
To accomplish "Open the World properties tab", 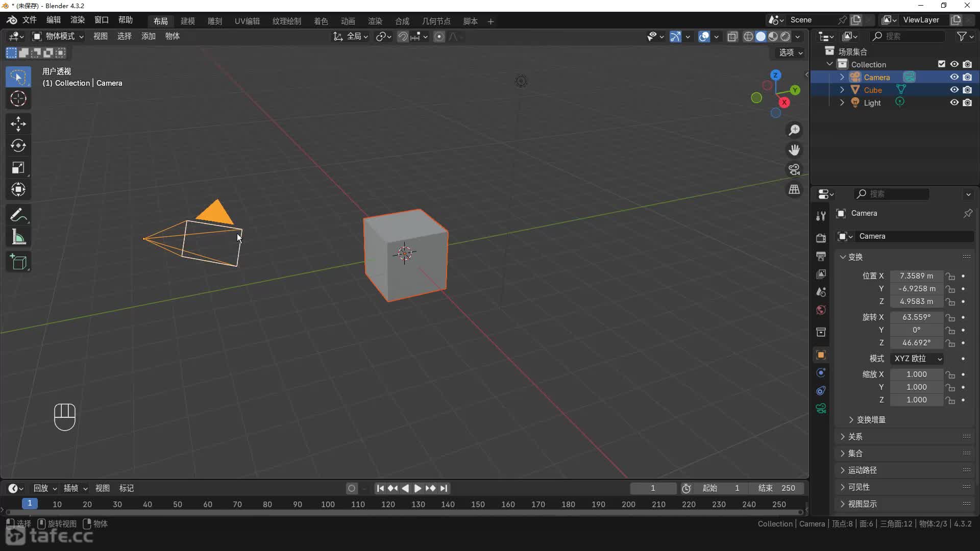I will (821, 310).
